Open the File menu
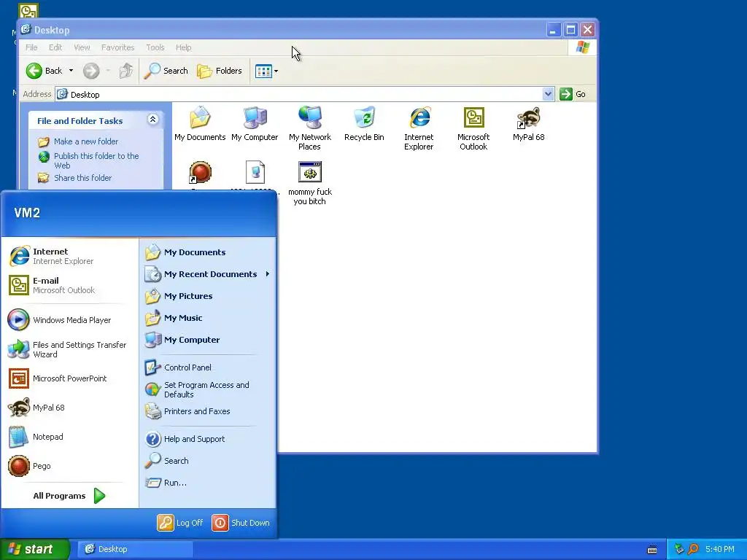Viewport: 747px width, 560px height. [x=31, y=47]
